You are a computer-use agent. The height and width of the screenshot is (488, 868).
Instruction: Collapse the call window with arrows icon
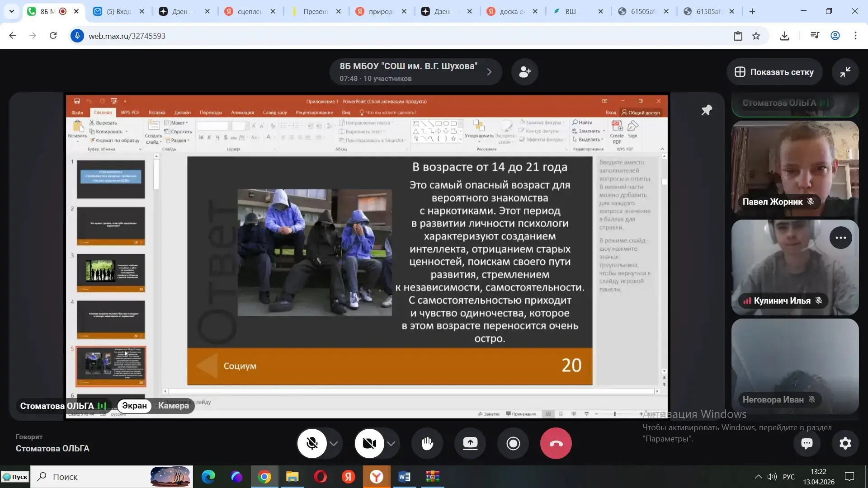click(845, 72)
